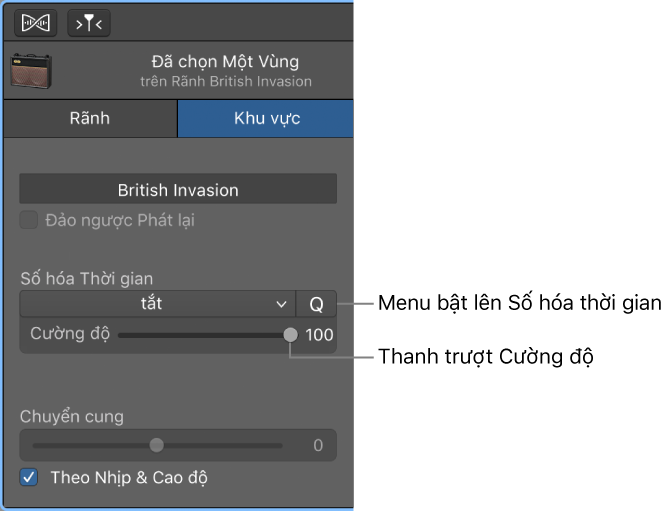Open the tắt quantize pop-up menu
This screenshot has height=512, width=666.
(x=158, y=304)
